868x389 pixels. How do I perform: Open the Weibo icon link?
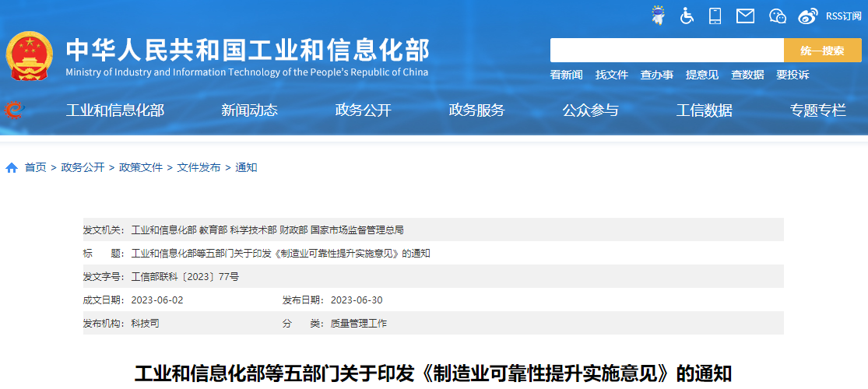click(808, 16)
